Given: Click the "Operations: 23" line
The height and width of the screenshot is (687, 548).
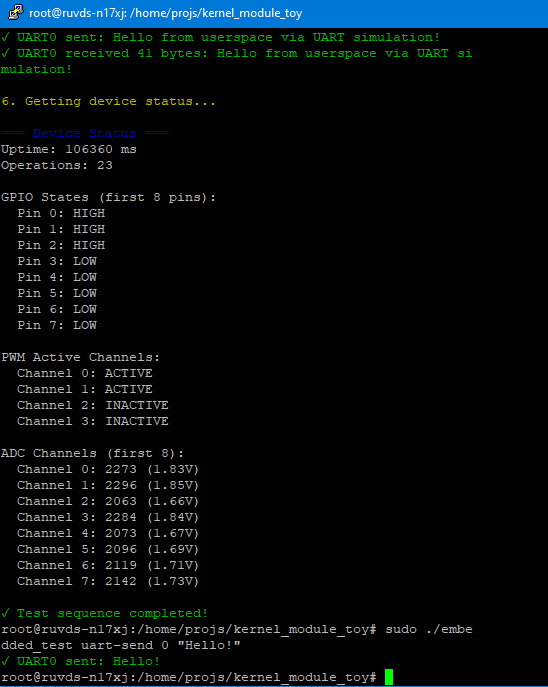Looking at the screenshot, I should click(57, 166).
